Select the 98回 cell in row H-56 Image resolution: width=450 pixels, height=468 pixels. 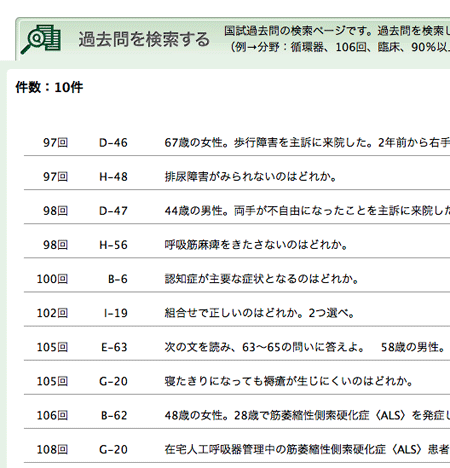(x=55, y=245)
